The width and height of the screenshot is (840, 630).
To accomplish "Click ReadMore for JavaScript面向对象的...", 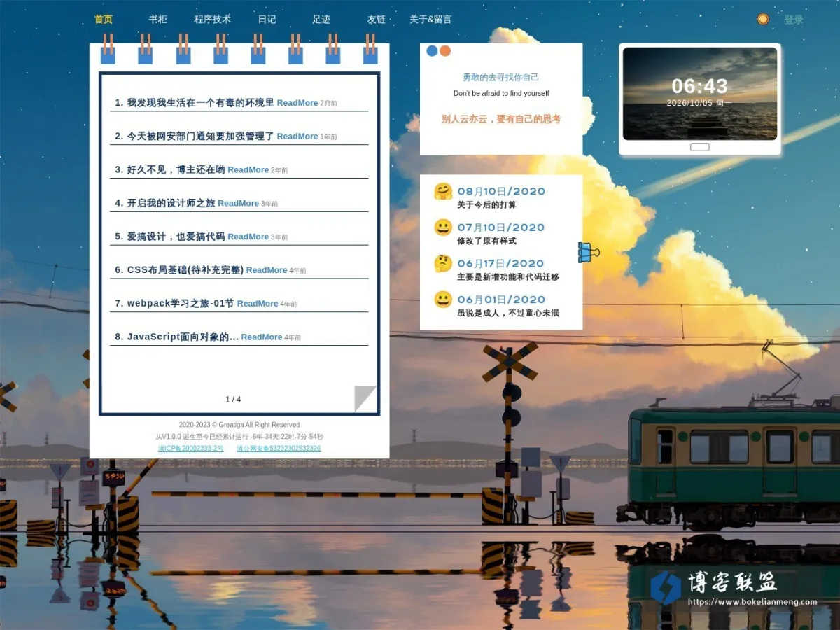I will 262,337.
